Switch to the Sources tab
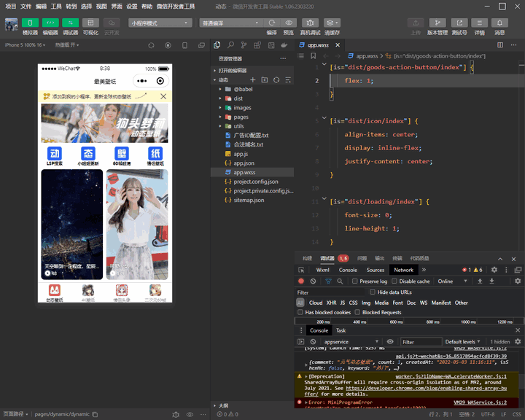 click(x=376, y=270)
